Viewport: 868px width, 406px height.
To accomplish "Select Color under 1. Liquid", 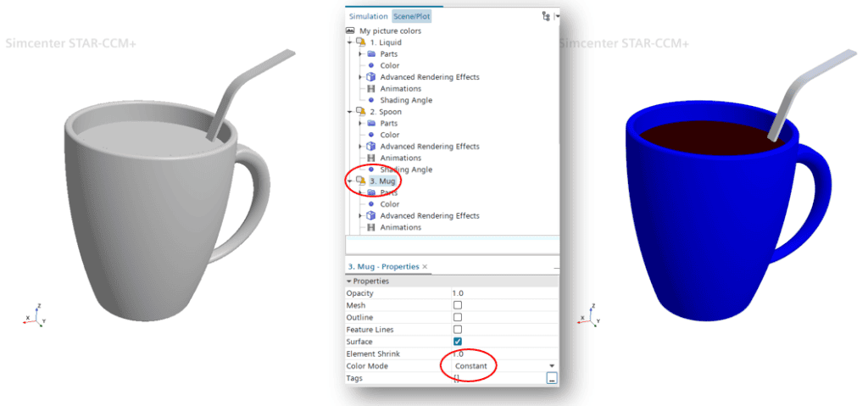I will tap(390, 66).
